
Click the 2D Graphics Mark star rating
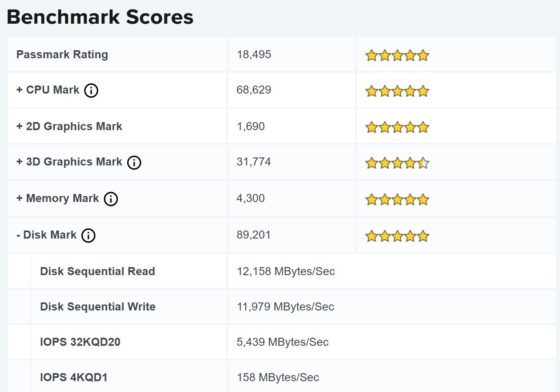[397, 127]
